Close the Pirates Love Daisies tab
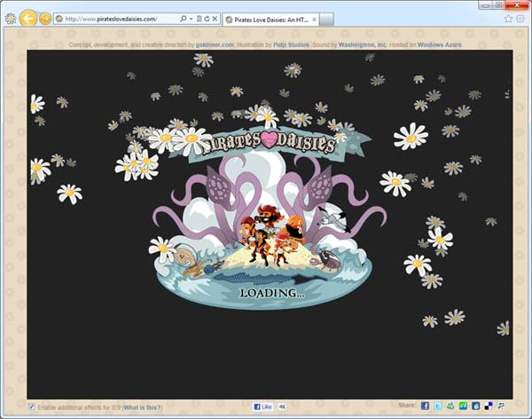Image resolution: width=532 pixels, height=419 pixels. [314, 20]
